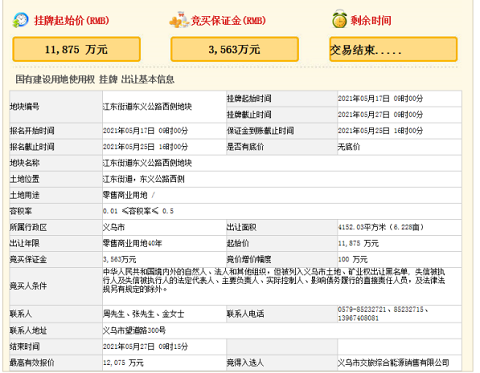Image resolution: width=480 pixels, height=373 pixels.
Task: Select the 保证金到账截止时间 date value
Action: pyautogui.click(x=380, y=131)
